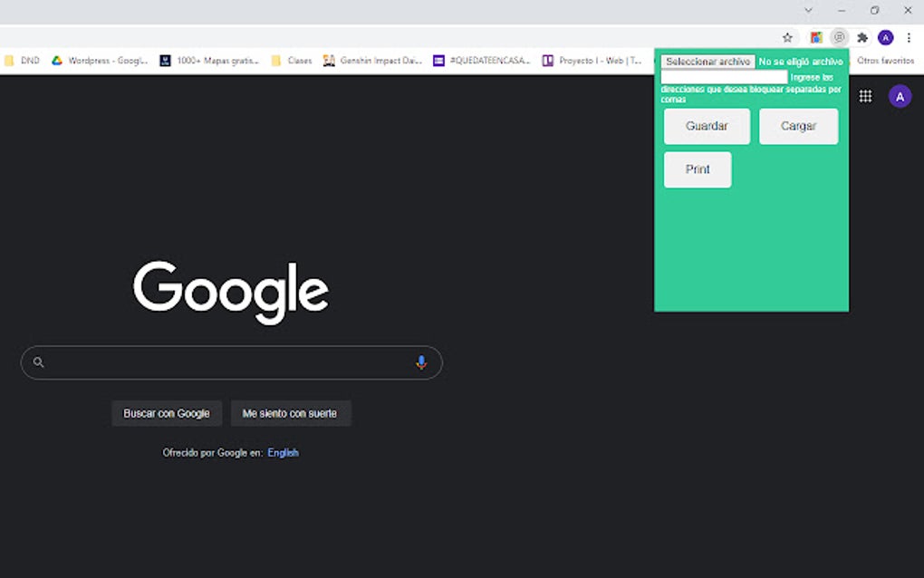
Task: Click the Chrome profile avatar in the toolbar
Action: point(886,37)
